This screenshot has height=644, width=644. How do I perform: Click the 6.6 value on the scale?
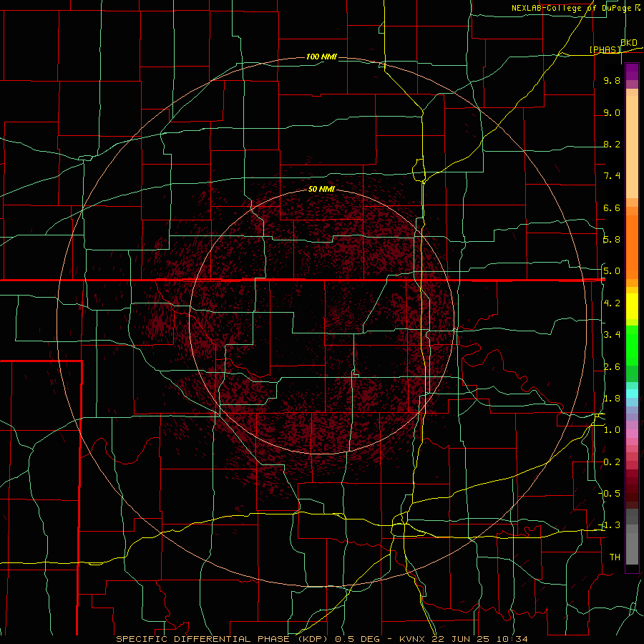click(x=612, y=208)
